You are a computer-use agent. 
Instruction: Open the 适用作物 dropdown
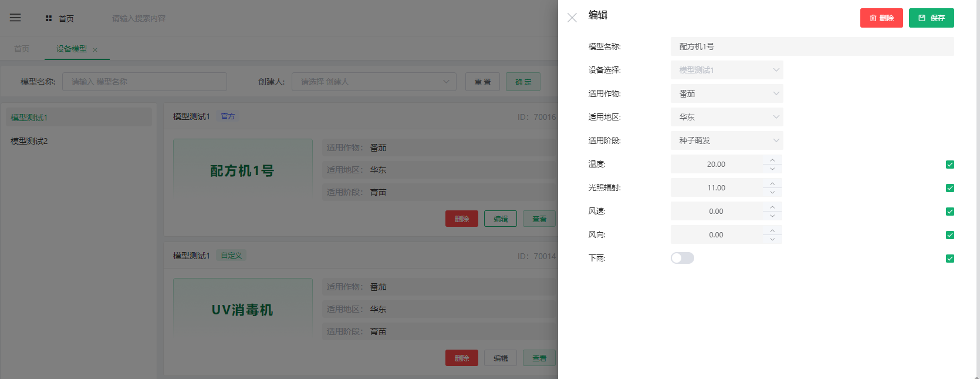[726, 93]
